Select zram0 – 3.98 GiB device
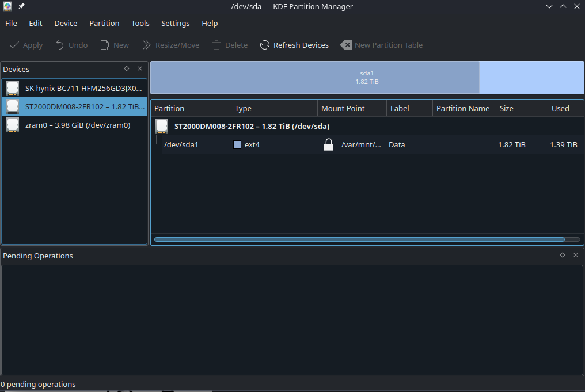The width and height of the screenshot is (585, 392). point(74,125)
